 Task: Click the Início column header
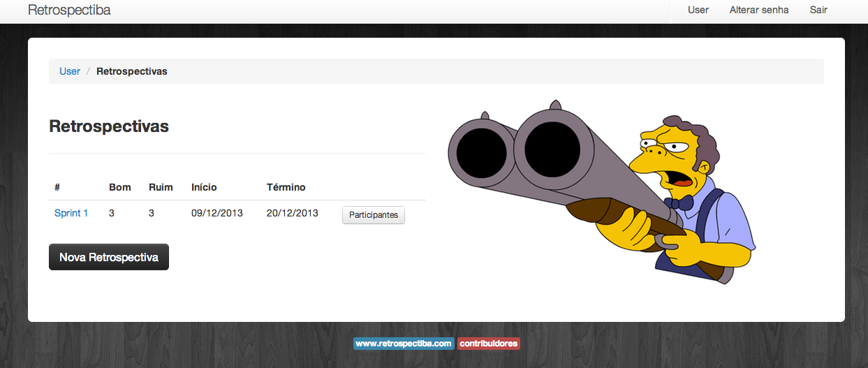204,187
